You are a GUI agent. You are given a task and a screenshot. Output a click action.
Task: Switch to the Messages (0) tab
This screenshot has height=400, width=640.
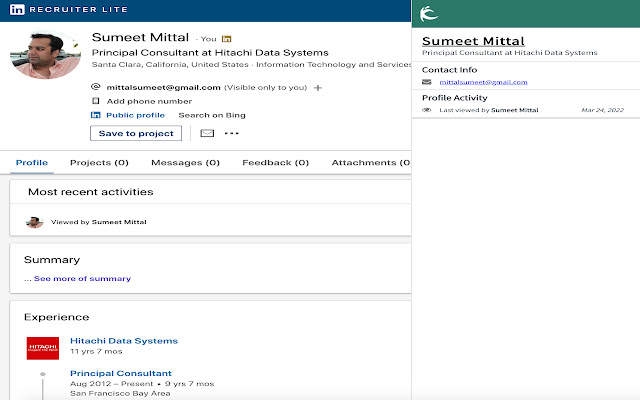coord(185,162)
